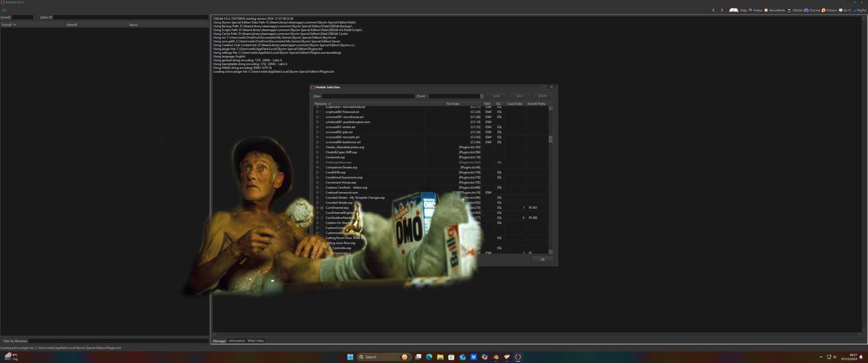Switch to the What's New tab
Viewport: 868px width, 363px height.
point(255,341)
